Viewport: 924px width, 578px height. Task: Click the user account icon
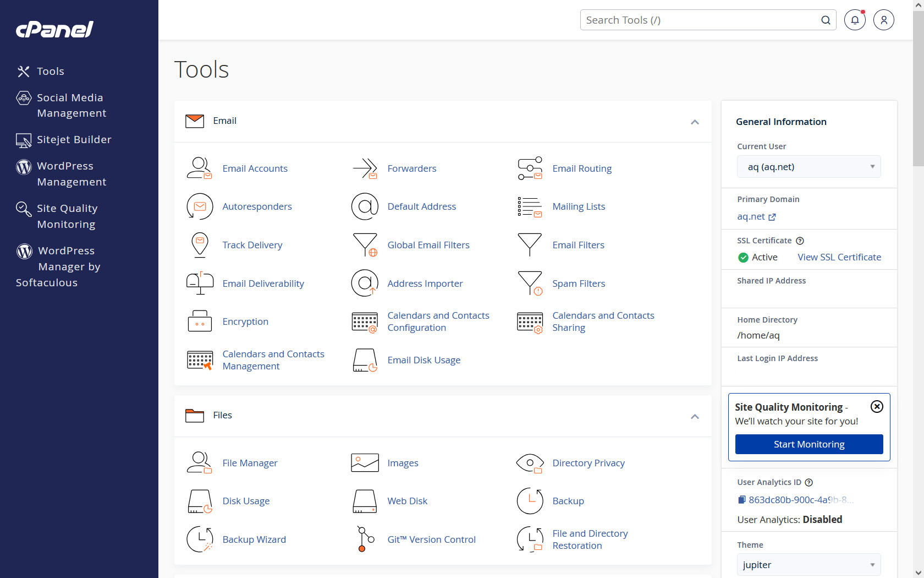coord(883,20)
